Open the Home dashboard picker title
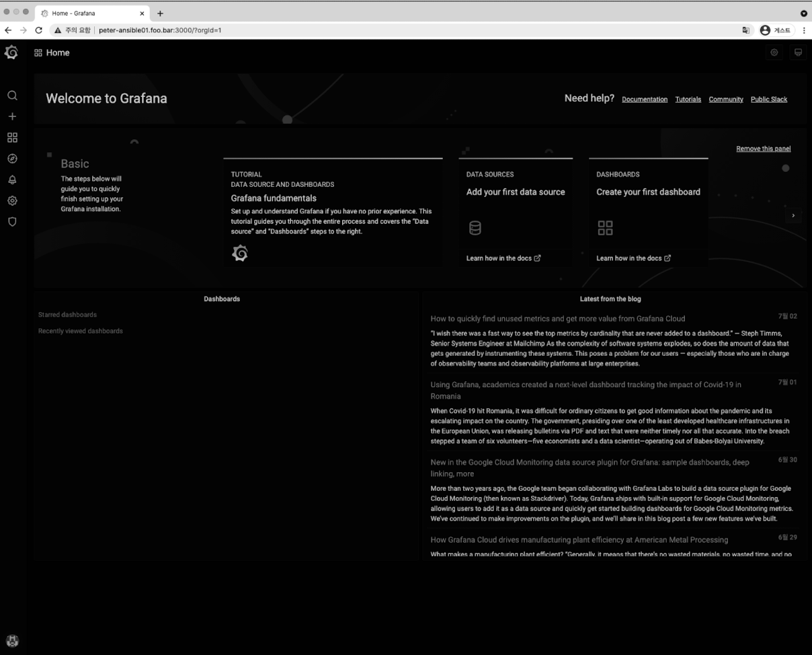 point(58,52)
